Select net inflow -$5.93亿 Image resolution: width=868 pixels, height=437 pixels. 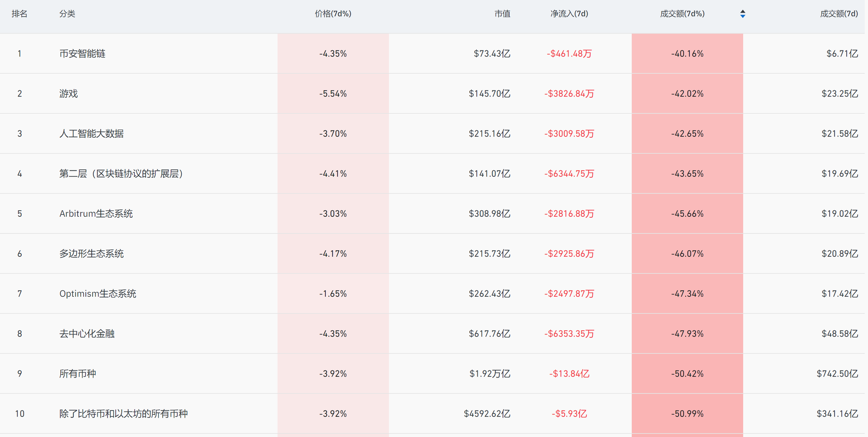(x=569, y=414)
